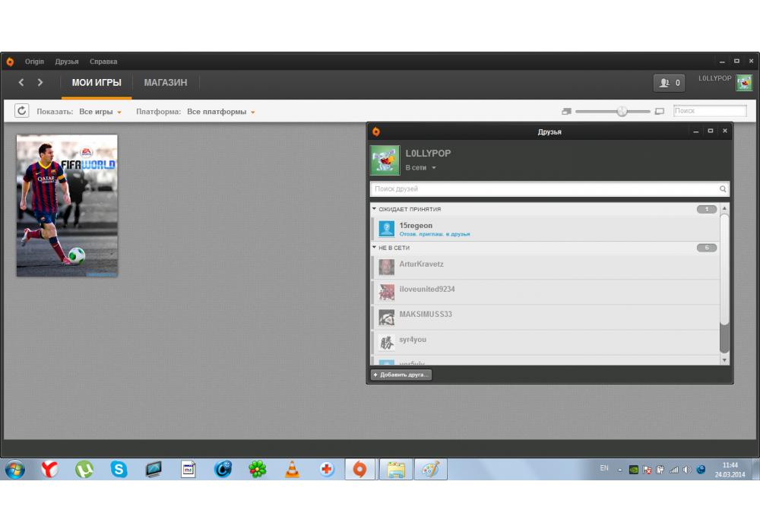760x532 pixels.
Task: Click the game tile size slider handle
Action: pos(622,112)
